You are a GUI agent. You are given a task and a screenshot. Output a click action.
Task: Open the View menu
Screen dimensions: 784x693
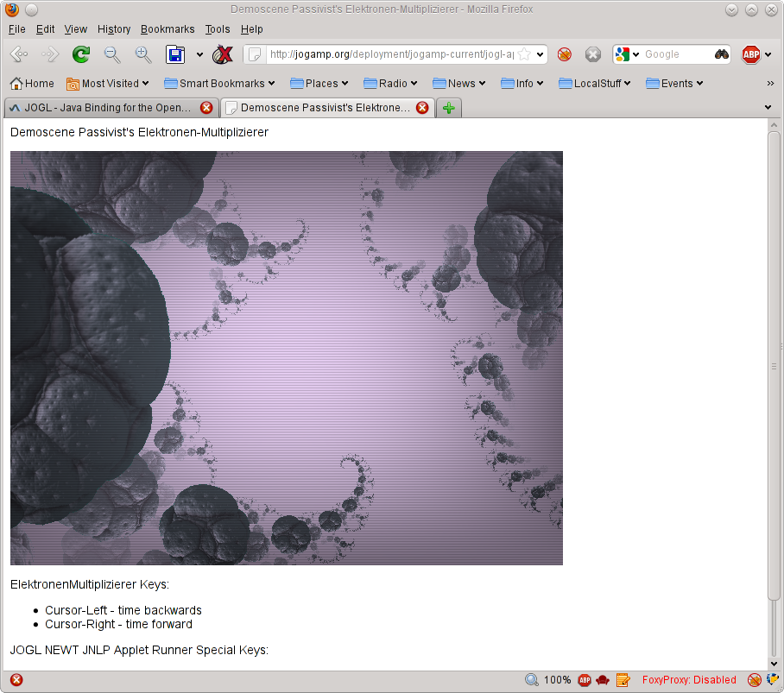[75, 29]
